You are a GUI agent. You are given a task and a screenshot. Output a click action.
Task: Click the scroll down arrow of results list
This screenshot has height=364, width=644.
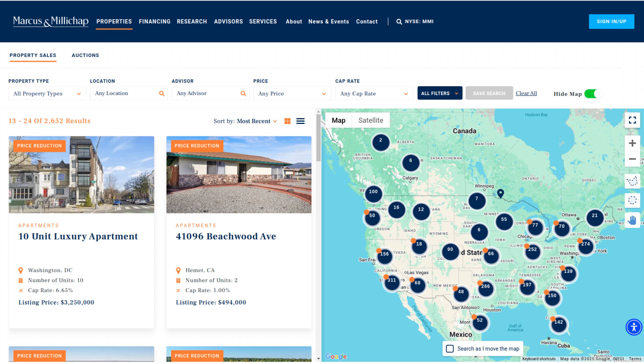(318, 358)
